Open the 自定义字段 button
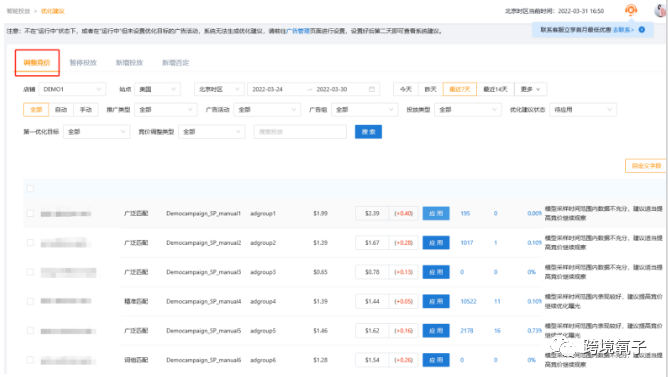 tap(645, 166)
